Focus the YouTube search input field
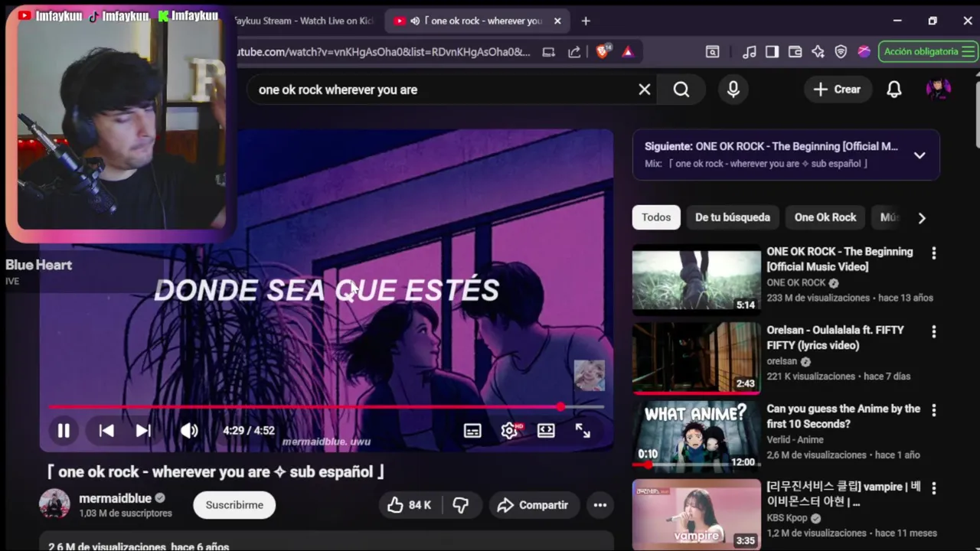 pyautogui.click(x=446, y=90)
